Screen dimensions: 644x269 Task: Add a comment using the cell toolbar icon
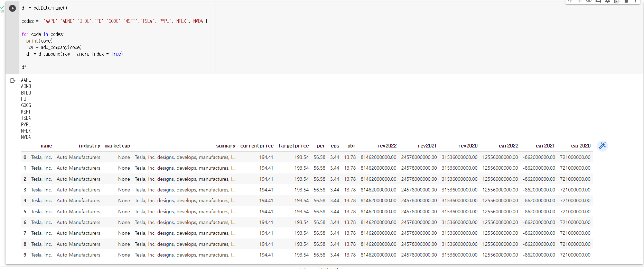tap(598, 1)
